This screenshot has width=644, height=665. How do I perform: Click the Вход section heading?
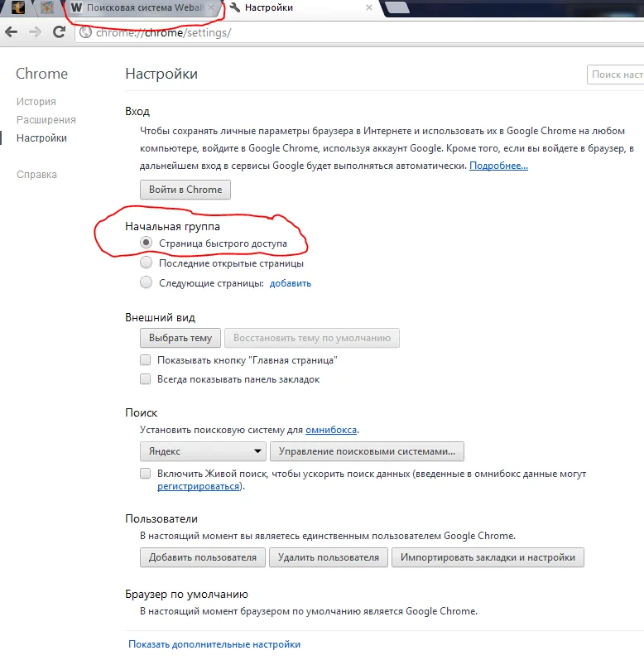[137, 112]
